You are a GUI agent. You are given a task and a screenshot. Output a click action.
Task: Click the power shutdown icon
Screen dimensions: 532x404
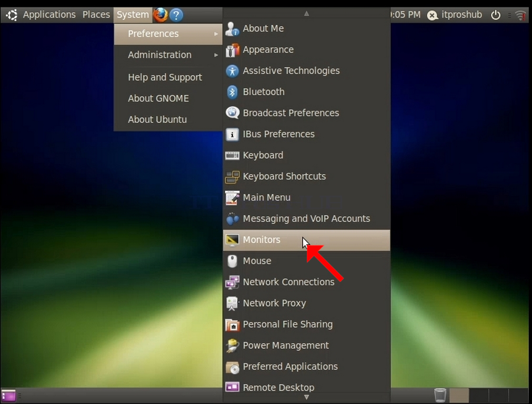496,15
